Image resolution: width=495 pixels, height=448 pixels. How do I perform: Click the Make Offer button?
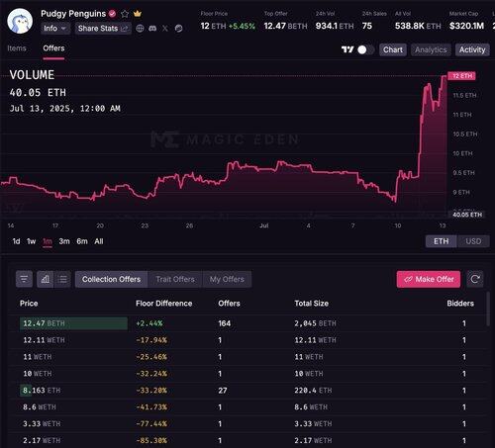pyautogui.click(x=429, y=279)
